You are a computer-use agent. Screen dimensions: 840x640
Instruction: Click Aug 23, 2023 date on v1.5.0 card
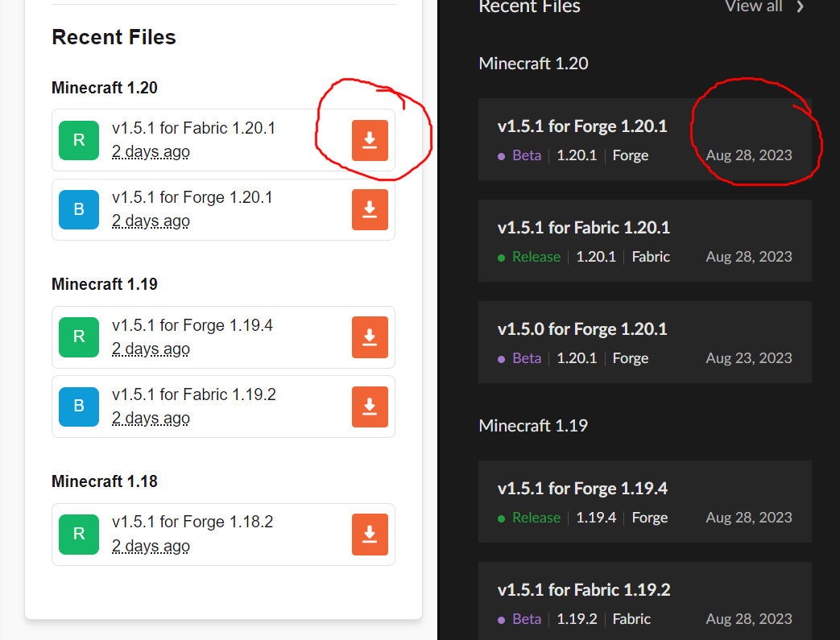(x=749, y=358)
